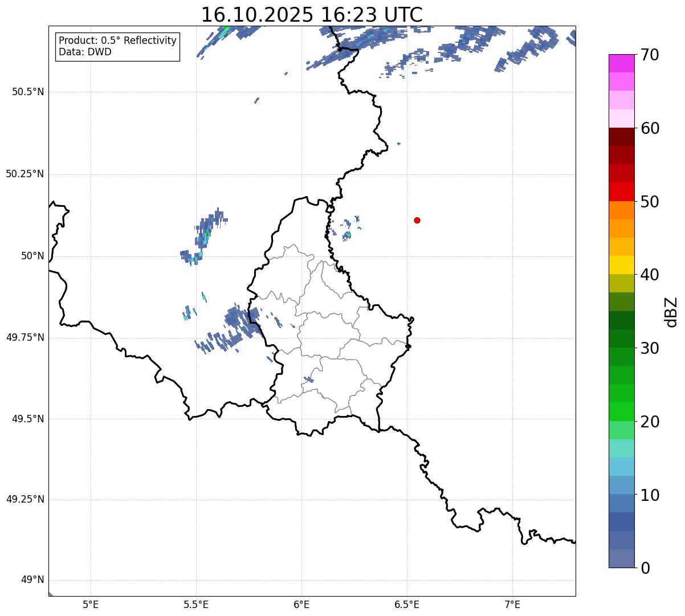Click the 49.75°N latitude label
685x616 pixels.
click(25, 337)
